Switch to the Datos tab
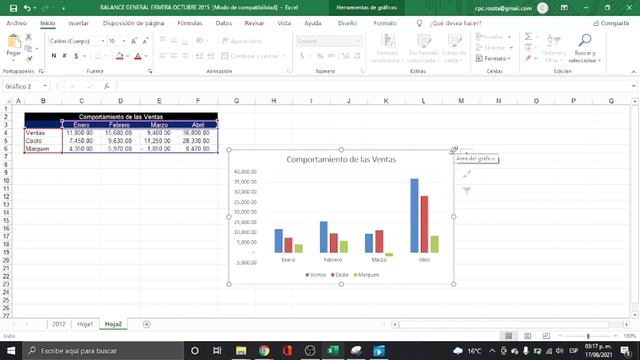This screenshot has height=360, width=640. point(224,23)
